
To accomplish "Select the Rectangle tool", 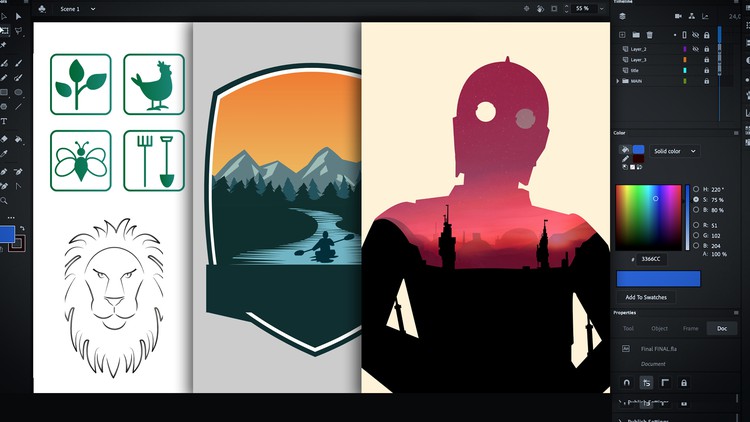I will coord(4,92).
